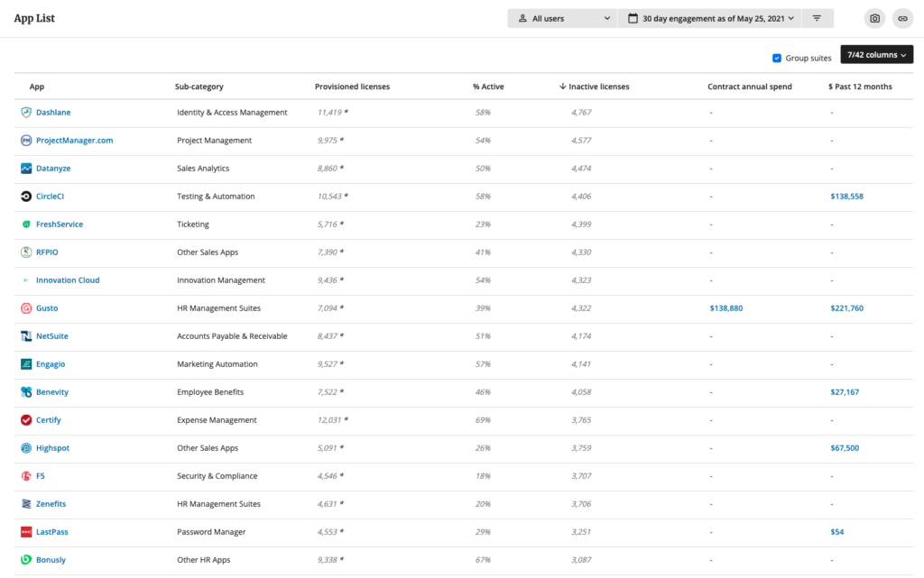Screen dimensions: 924x578
Task: Take a snapshot with the camera icon
Action: (874, 18)
